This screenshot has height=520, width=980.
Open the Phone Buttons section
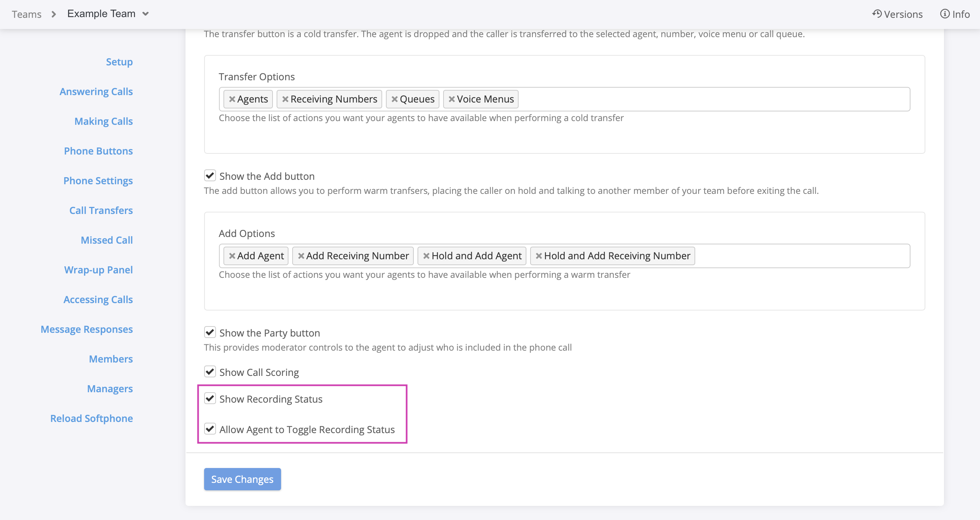[98, 151]
